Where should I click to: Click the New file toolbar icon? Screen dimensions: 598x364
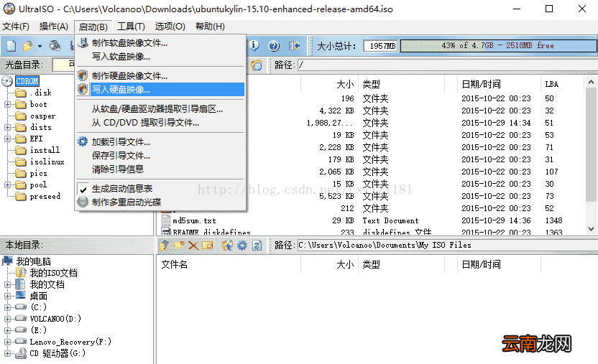coord(11,46)
